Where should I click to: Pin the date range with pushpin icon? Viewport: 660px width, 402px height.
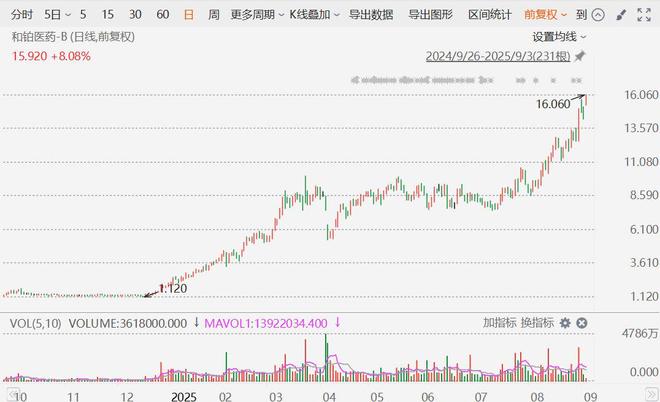pos(580,56)
